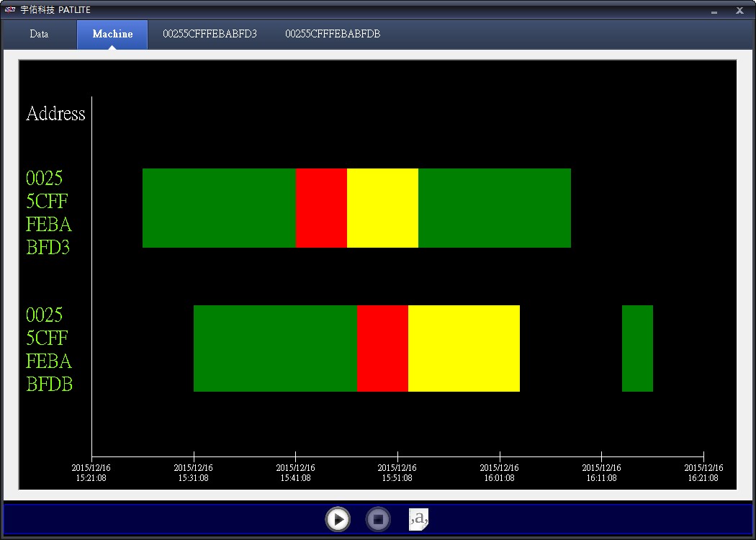The width and height of the screenshot is (756, 540).
Task: Click the 15:41:08 time axis label
Action: click(x=295, y=472)
